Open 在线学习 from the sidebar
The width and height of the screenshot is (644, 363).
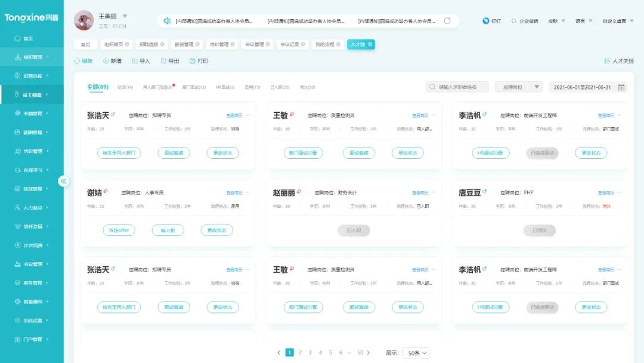[30, 170]
